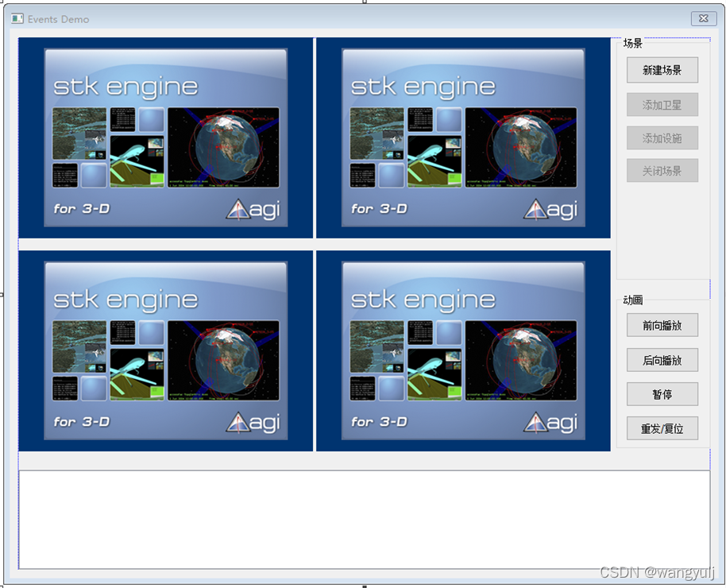
Task: Reset animation using 重发/复位
Action: click(x=662, y=428)
